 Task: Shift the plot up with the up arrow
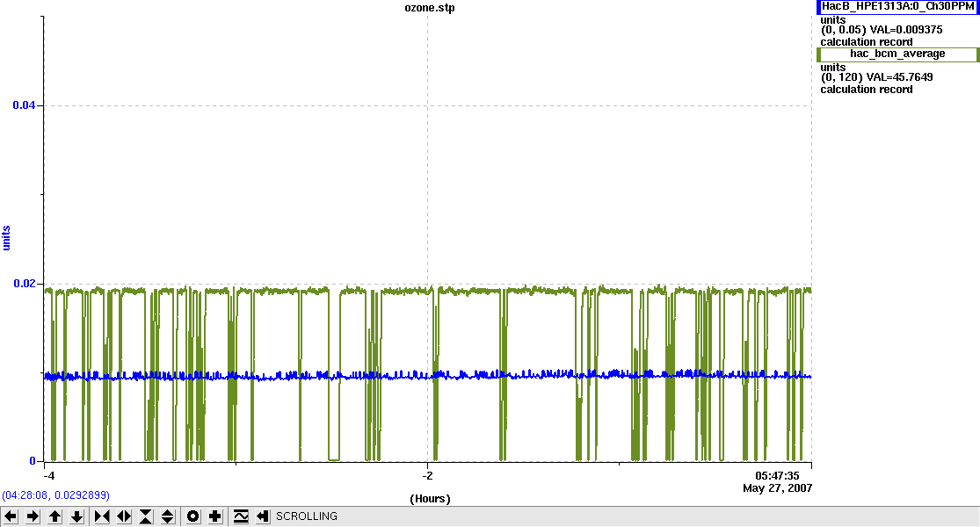(55, 516)
